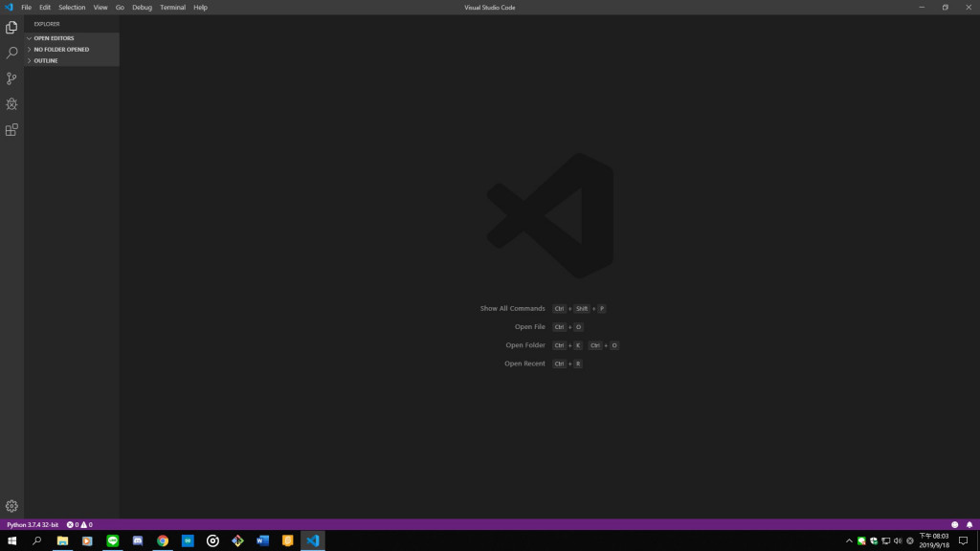Viewport: 980px width, 551px height.
Task: Open the Go menu
Action: click(x=120, y=8)
